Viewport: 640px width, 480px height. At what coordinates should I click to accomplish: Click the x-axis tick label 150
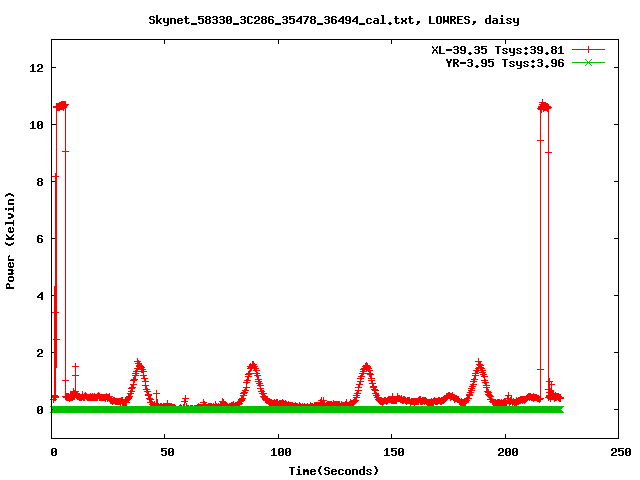tap(394, 452)
